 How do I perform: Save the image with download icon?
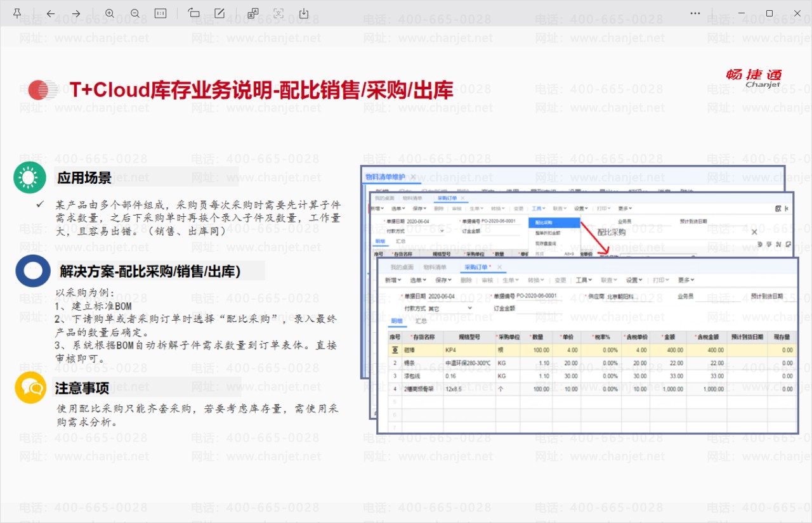click(304, 13)
